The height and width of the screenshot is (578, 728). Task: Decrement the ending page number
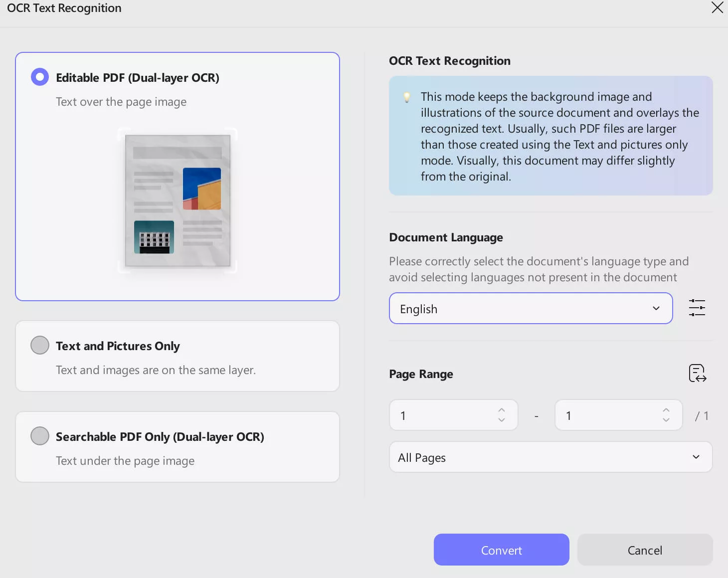tap(666, 420)
